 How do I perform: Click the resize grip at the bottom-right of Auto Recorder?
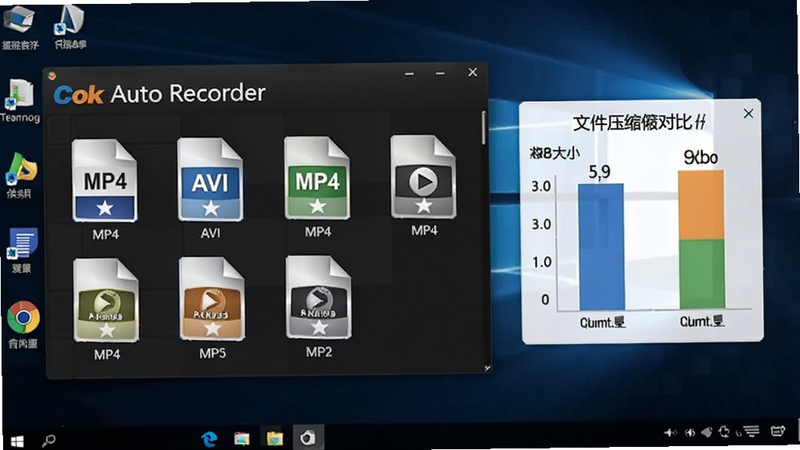tap(487, 368)
